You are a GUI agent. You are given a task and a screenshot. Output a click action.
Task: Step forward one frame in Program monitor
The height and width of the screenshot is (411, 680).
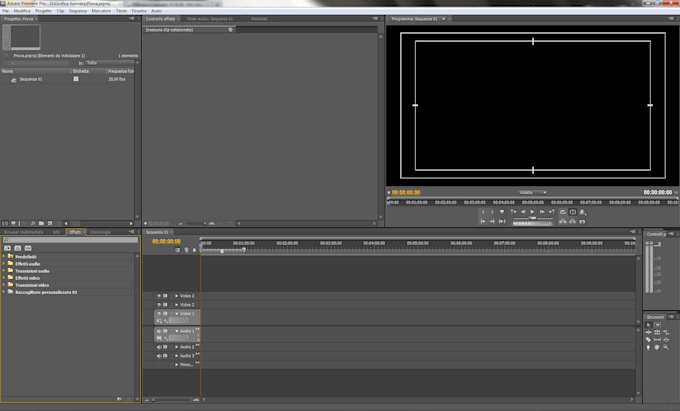click(542, 212)
